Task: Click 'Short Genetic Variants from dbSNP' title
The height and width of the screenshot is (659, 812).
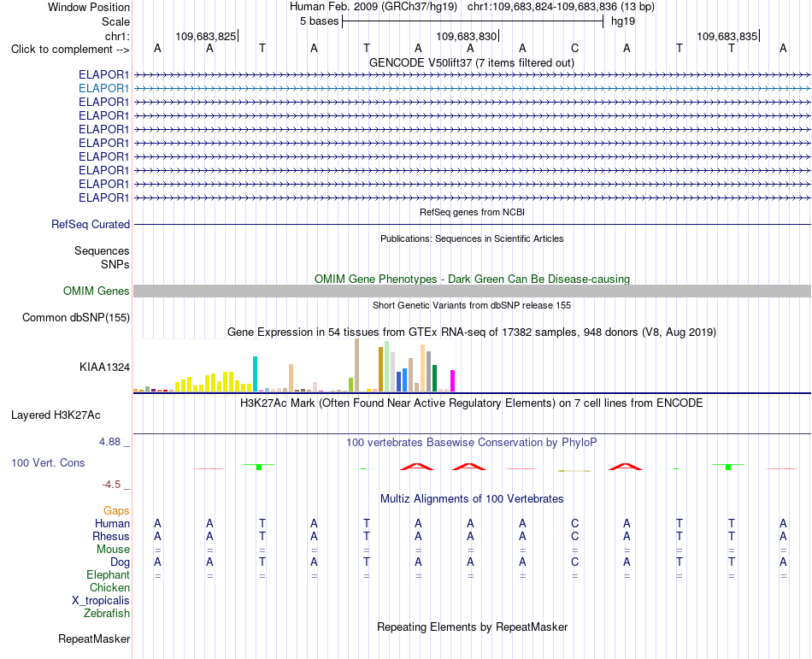Action: (472, 305)
